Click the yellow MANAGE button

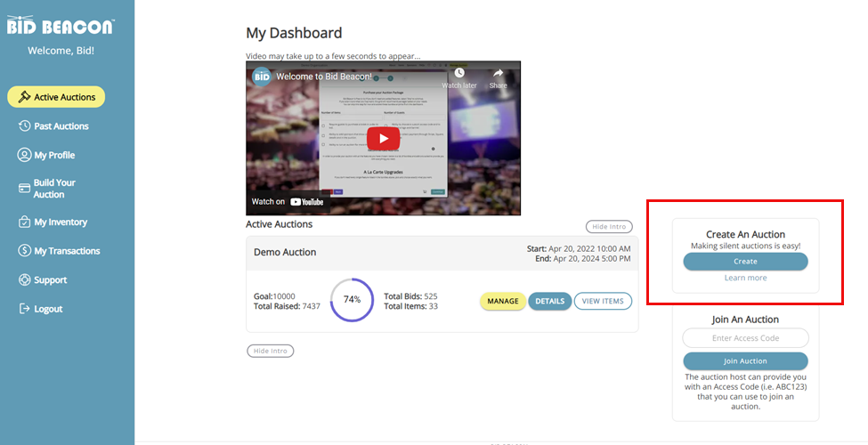point(503,301)
